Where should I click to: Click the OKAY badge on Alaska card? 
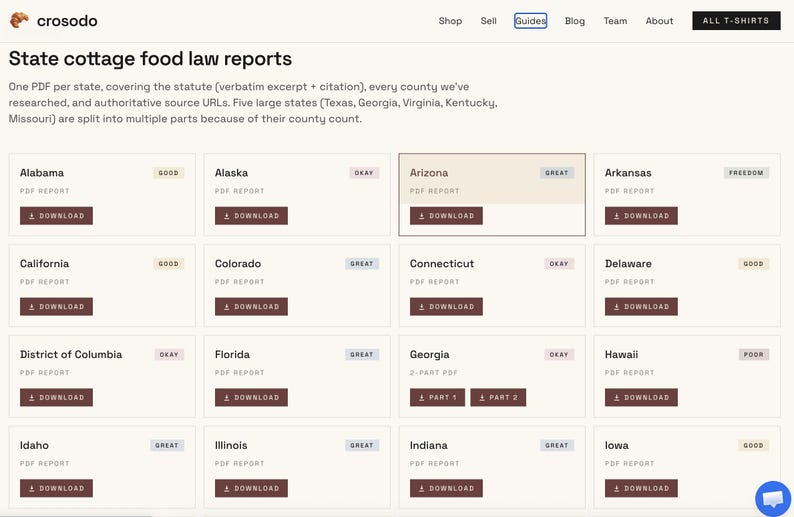tap(364, 173)
